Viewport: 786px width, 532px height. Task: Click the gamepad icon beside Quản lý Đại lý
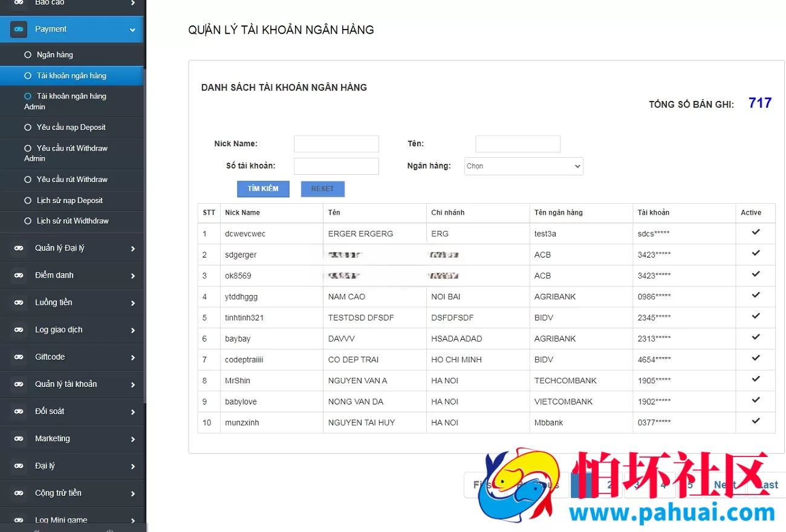click(19, 248)
